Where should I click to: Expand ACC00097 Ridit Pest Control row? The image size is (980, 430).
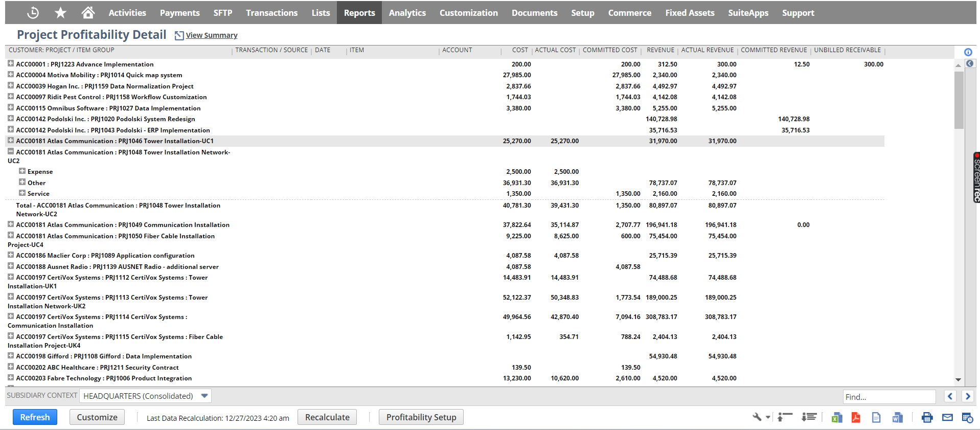tap(11, 96)
